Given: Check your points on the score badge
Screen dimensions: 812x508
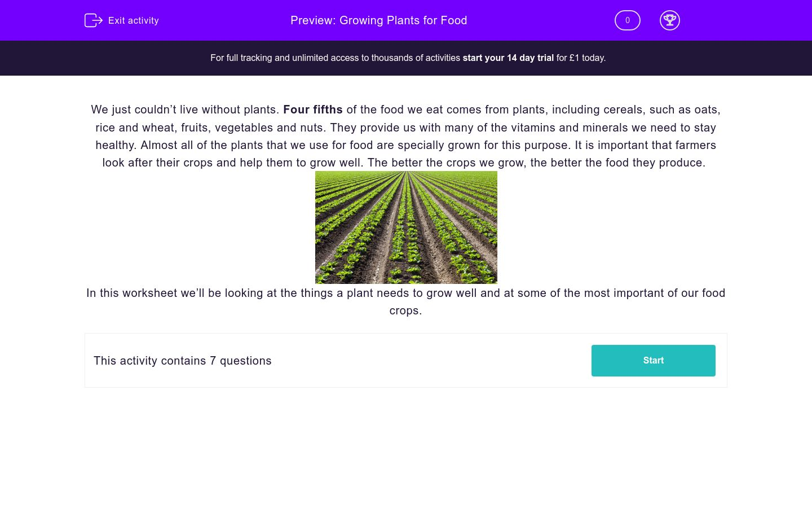Looking at the screenshot, I should click(627, 20).
